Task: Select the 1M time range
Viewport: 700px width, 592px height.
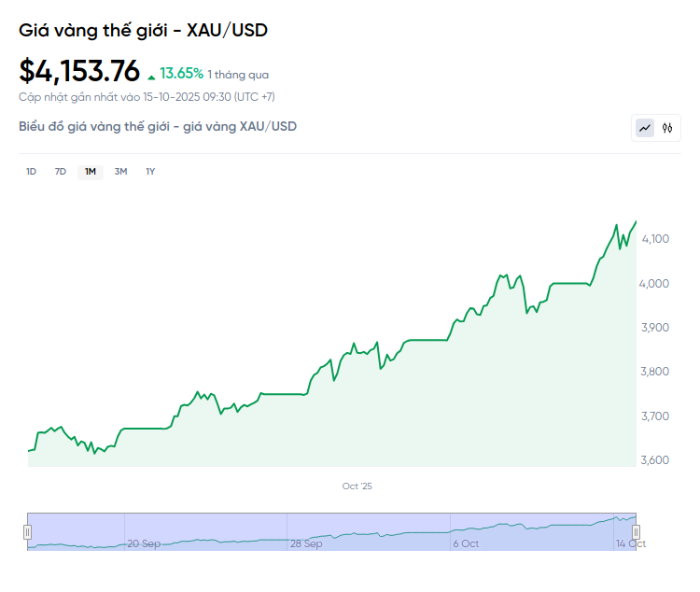Action: click(x=91, y=171)
